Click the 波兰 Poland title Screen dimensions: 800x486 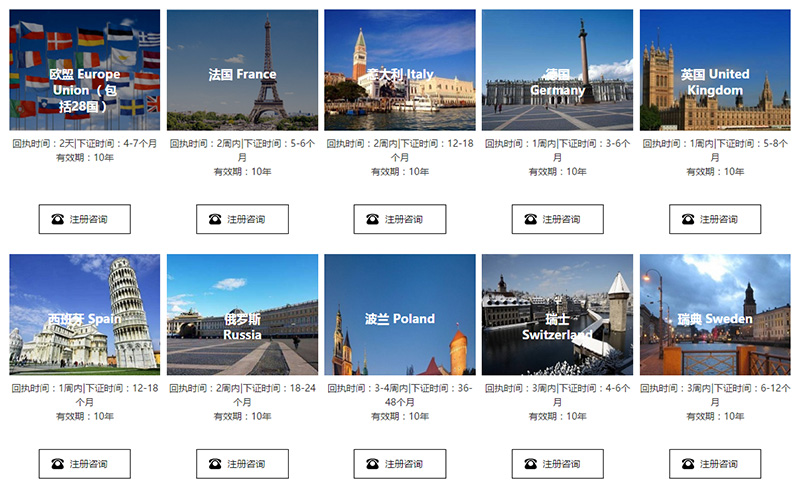[x=399, y=319]
